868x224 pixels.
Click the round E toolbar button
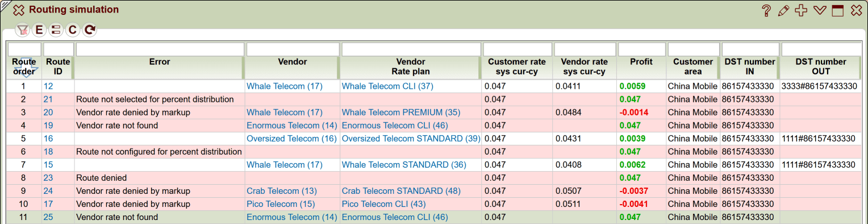point(39,30)
